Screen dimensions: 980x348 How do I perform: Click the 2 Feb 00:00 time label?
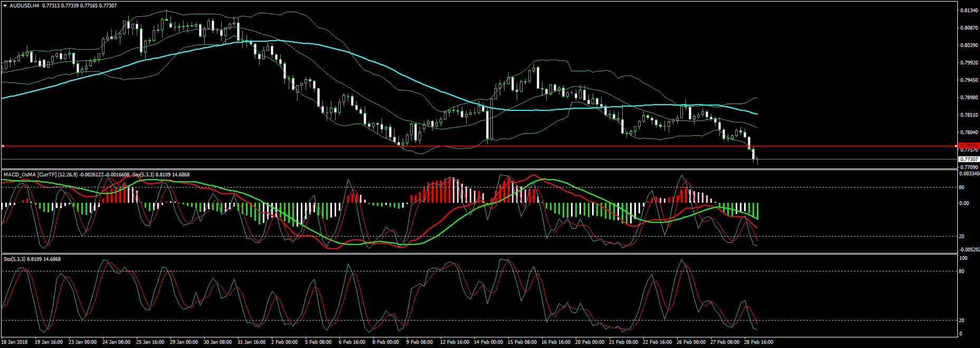tap(284, 342)
